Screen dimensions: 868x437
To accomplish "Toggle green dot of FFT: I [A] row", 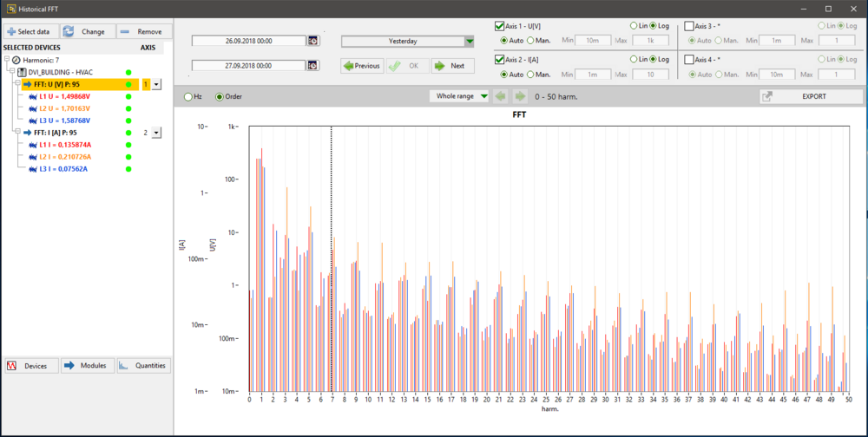I will click(128, 133).
